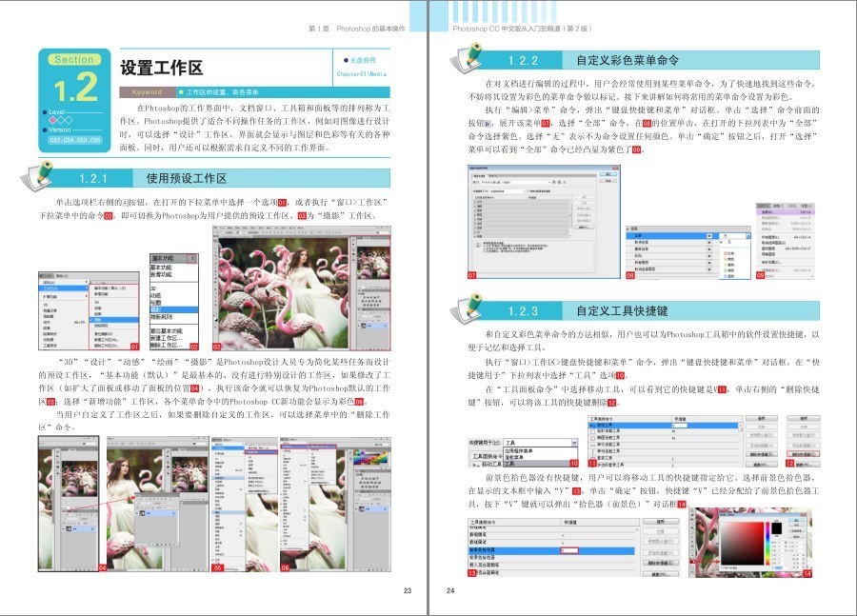Click the pencil icon beside heading 1.2.1

click(x=37, y=175)
